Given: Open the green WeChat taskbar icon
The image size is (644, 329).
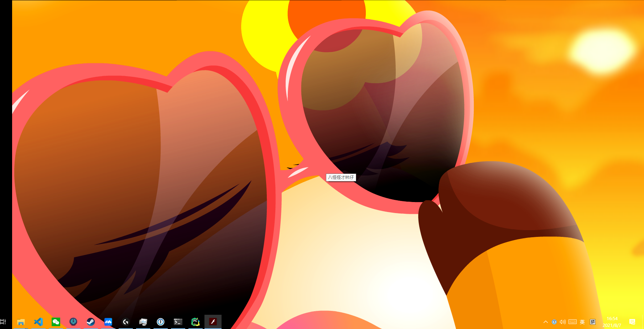Looking at the screenshot, I should 56,322.
